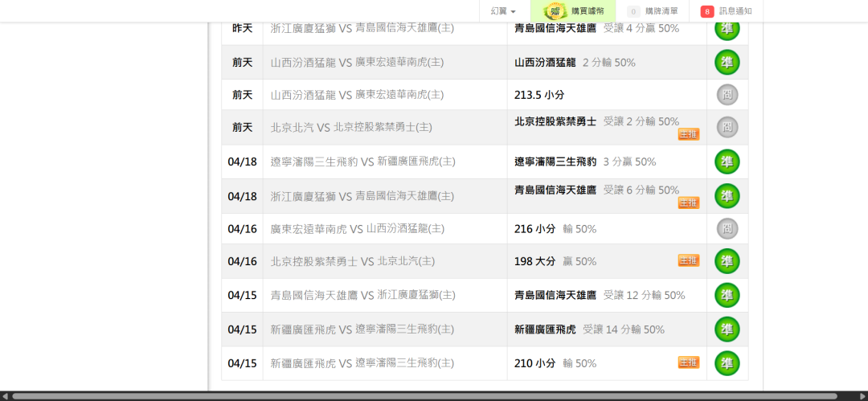Open 04/18 match 浙江廣廈猛獅 VS 青島國信海天雄鷹
The width and height of the screenshot is (868, 401).
pos(362,196)
